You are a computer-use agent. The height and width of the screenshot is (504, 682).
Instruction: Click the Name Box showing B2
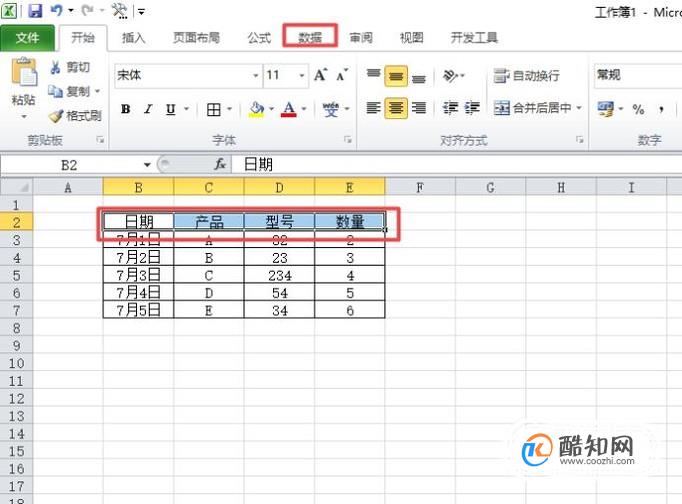click(x=71, y=165)
